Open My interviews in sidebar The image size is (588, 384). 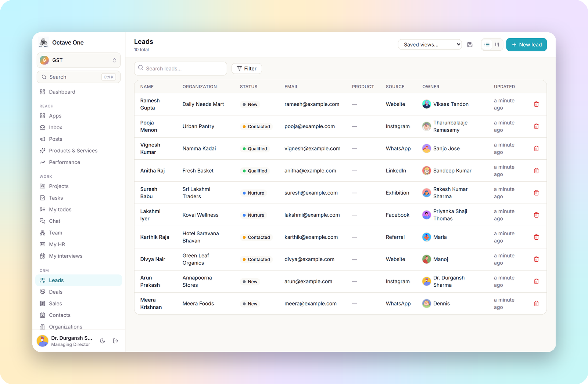coord(79,256)
